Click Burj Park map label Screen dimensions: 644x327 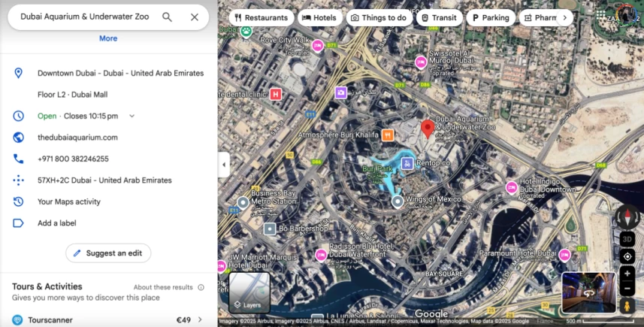click(x=377, y=169)
